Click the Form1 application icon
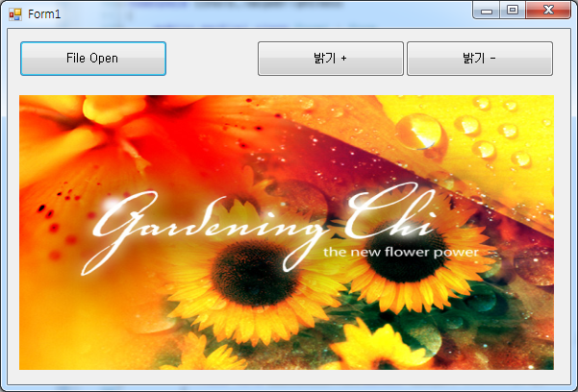Viewport: 578px width, 392px height. coord(15,14)
